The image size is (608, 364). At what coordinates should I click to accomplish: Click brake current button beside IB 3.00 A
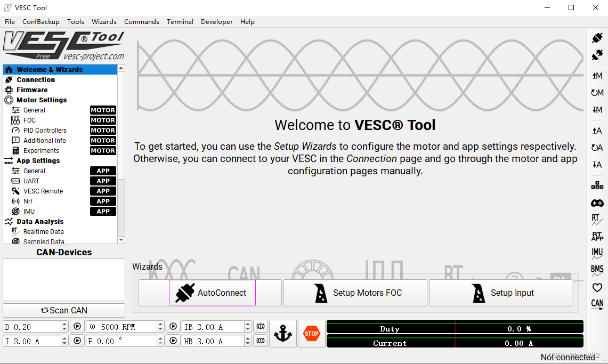[x=261, y=326]
